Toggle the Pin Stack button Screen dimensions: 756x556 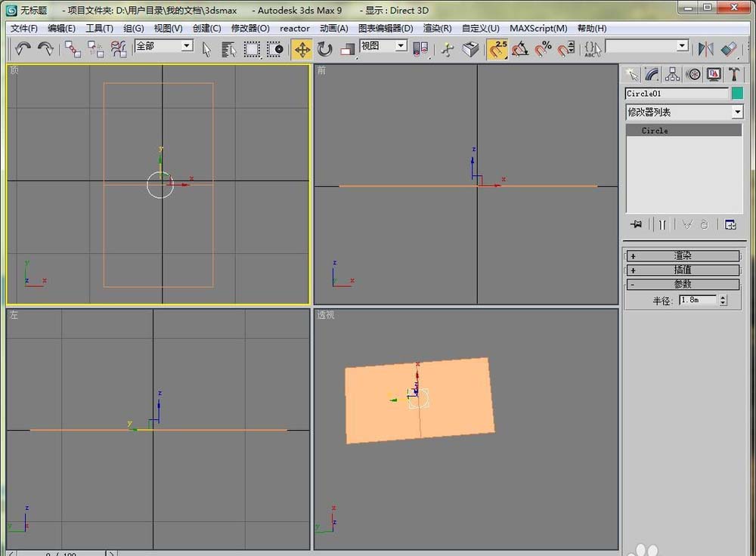(x=636, y=224)
